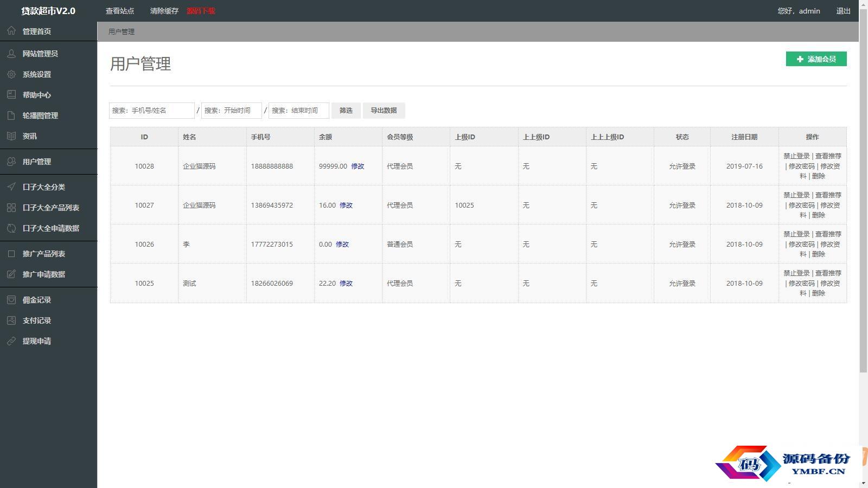The width and height of the screenshot is (868, 488).
Task: Click 查看推荐 for user 10027
Action: coord(828,195)
